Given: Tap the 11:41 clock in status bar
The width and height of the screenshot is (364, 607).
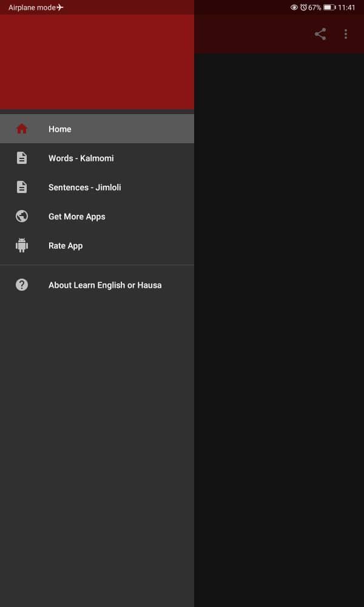Looking at the screenshot, I should tap(346, 7).
